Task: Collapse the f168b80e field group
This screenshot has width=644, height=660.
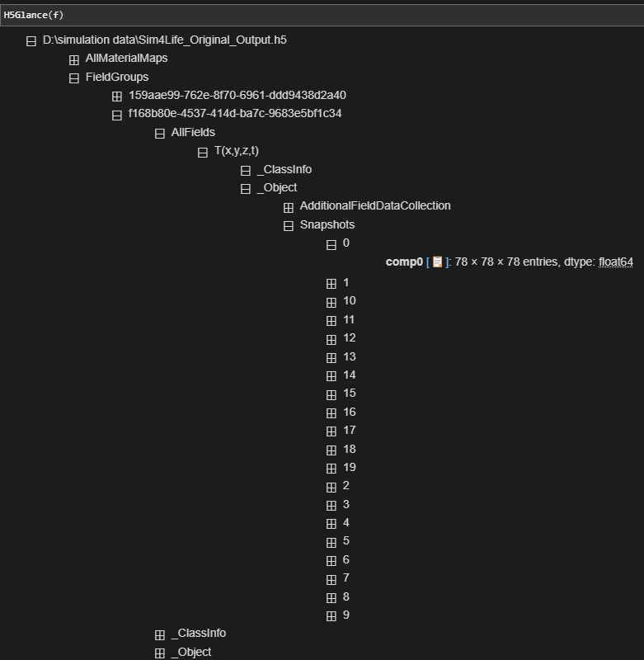Action: [117, 115]
